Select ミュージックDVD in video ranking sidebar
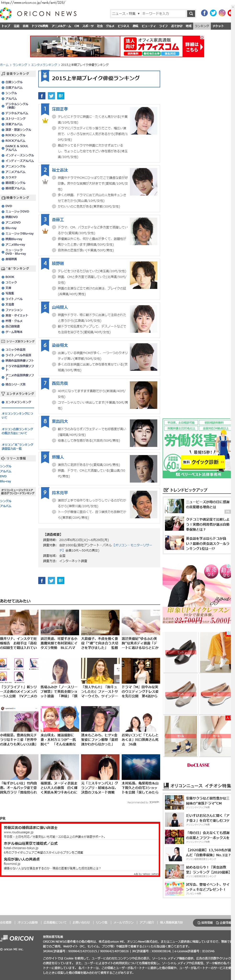235x980 pixels. [x=17, y=211]
